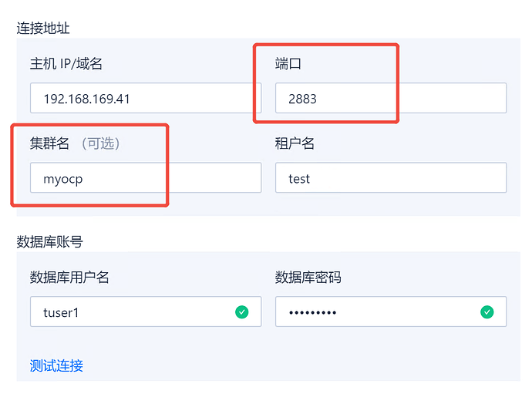532x394 pixels.
Task: Click the 数据库账号 section heading
Action: [x=49, y=241]
